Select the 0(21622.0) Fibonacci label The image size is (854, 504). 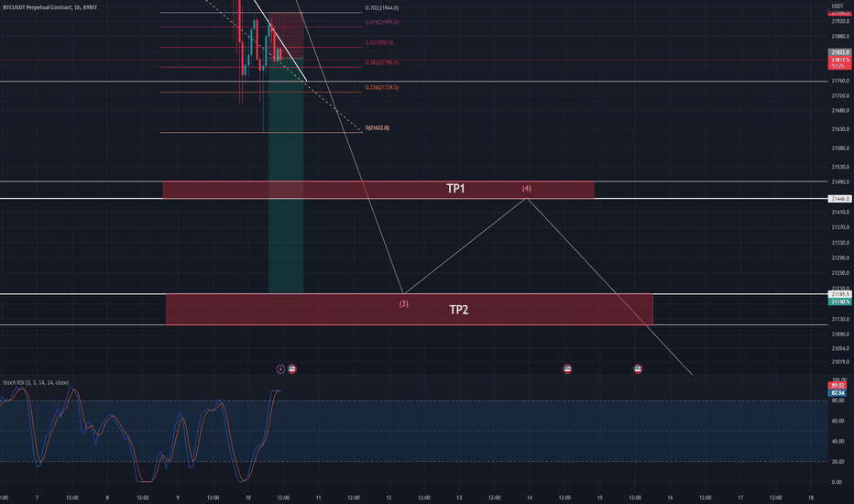point(378,128)
